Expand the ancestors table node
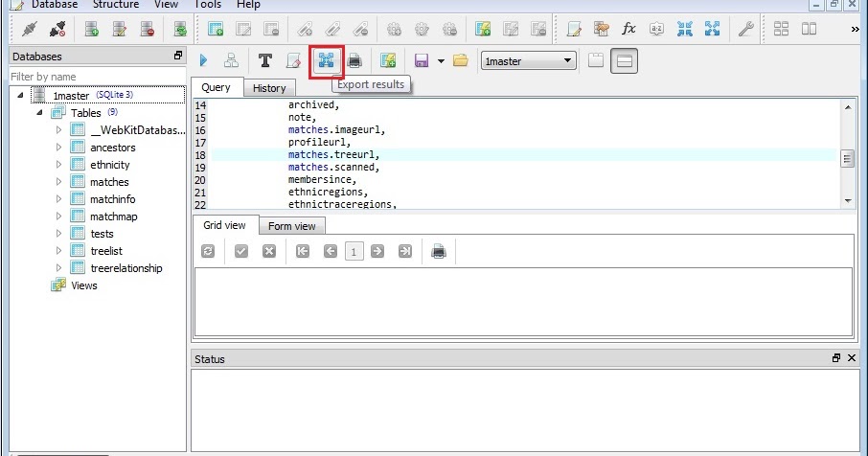This screenshot has height=456, width=868. pos(58,148)
